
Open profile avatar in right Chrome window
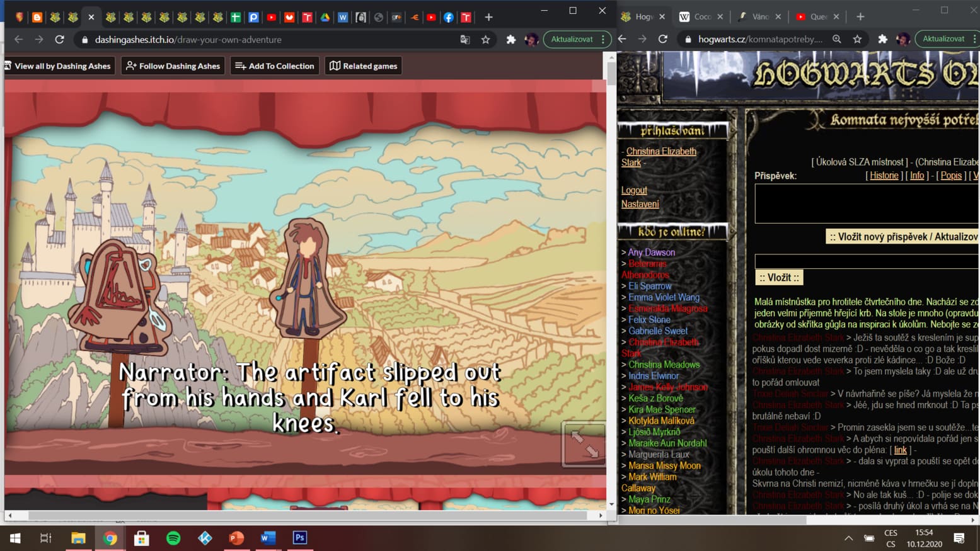903,39
